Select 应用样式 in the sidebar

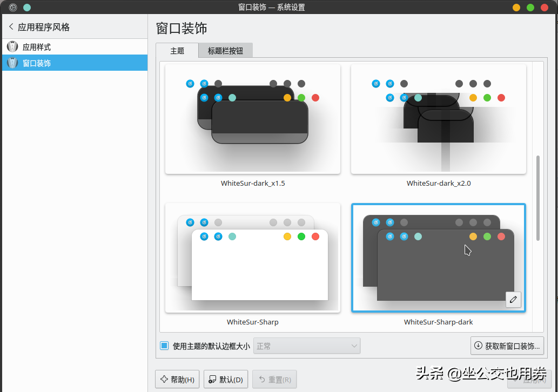(75, 46)
